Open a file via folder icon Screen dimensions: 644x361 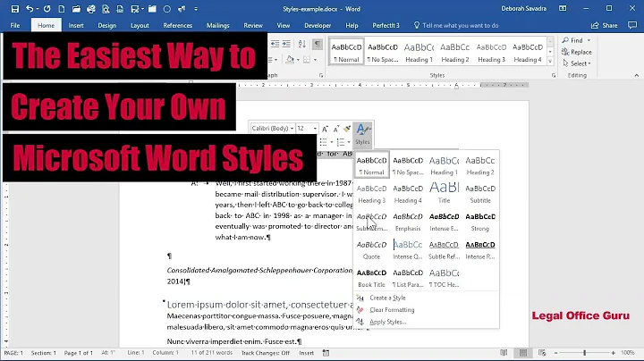(x=76, y=9)
